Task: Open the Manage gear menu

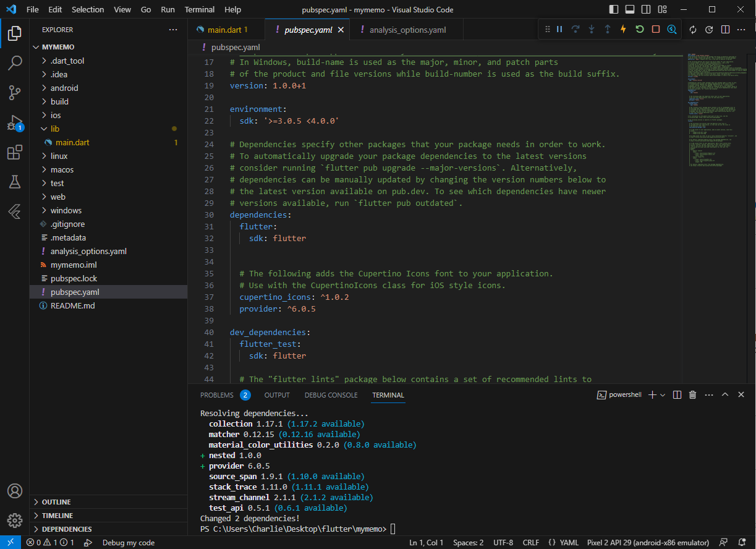Action: click(15, 520)
